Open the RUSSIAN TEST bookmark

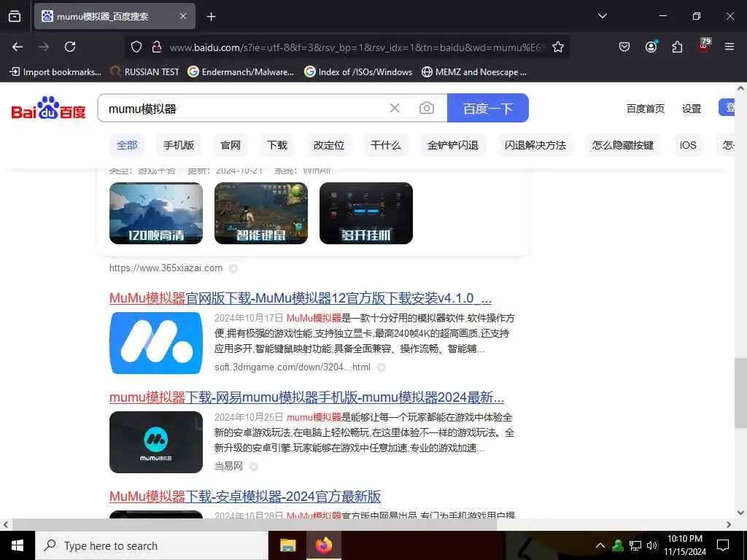pyautogui.click(x=145, y=72)
